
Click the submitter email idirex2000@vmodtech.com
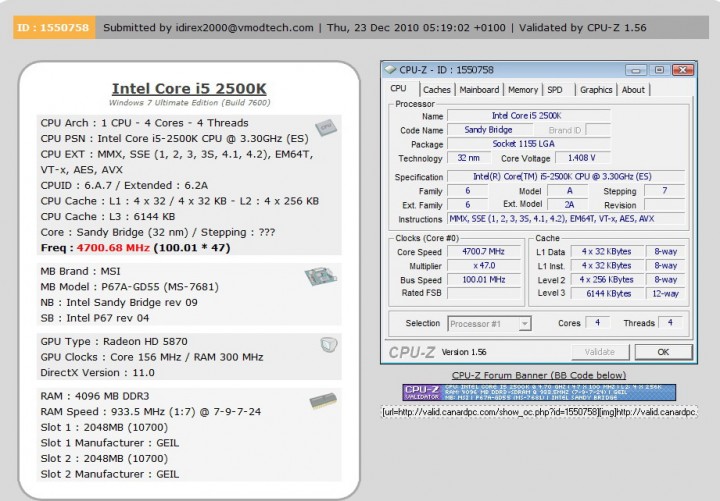(244, 28)
